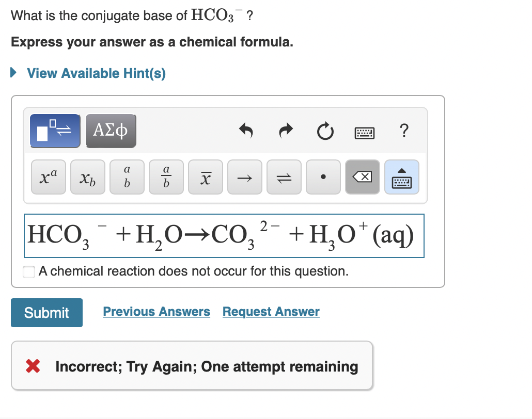Viewport: 532px width, 419px height.
Task: Undo the last equation edit
Action: pyautogui.click(x=246, y=131)
